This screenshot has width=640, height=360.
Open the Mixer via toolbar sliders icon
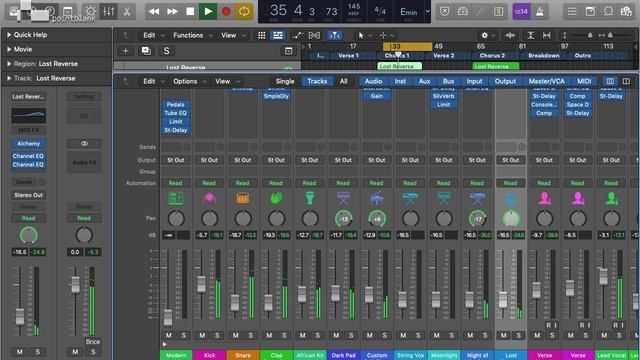(x=109, y=11)
